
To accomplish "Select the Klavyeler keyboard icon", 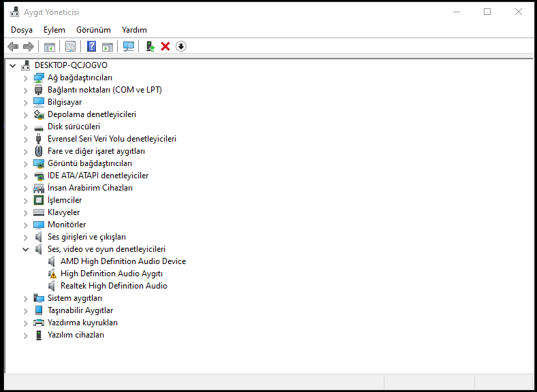I will coord(39,212).
